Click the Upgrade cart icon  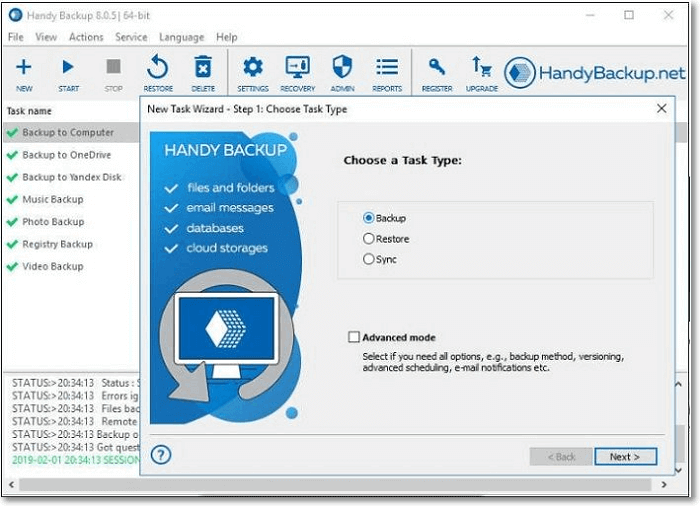pyautogui.click(x=481, y=68)
